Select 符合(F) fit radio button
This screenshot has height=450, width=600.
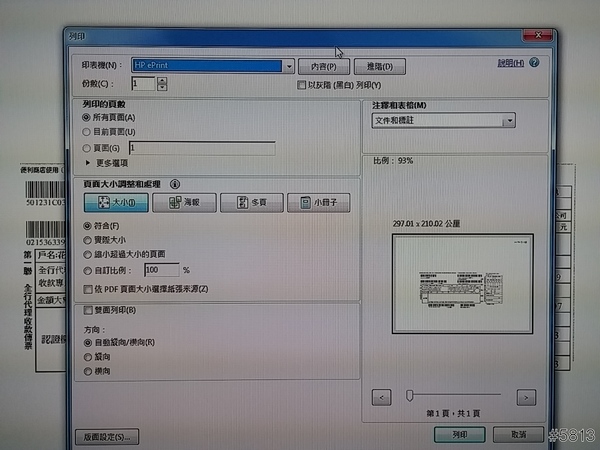[x=87, y=226]
